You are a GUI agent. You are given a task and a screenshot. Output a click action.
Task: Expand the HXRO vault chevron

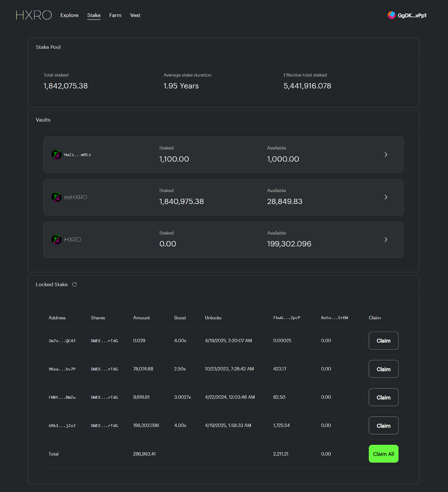point(386,240)
